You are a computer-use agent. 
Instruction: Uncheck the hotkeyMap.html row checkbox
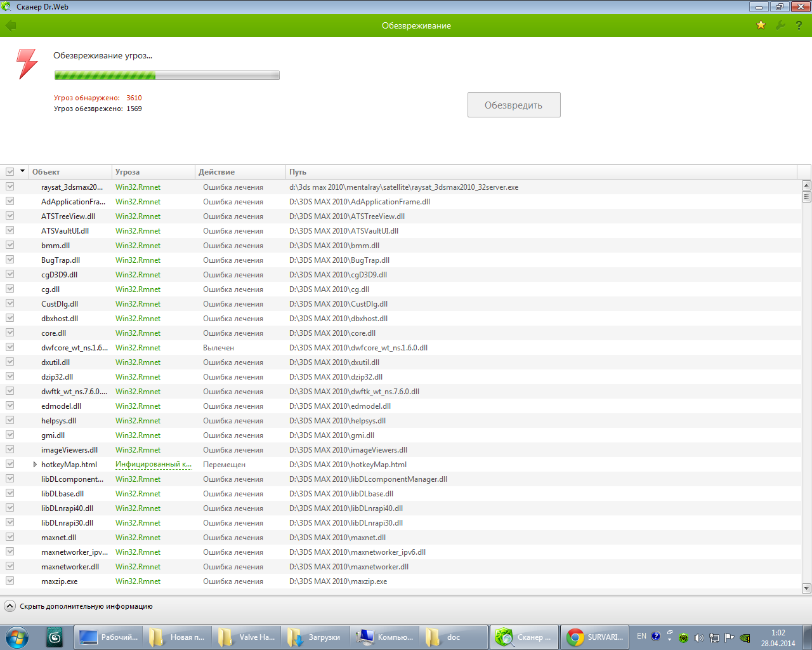pos(10,464)
